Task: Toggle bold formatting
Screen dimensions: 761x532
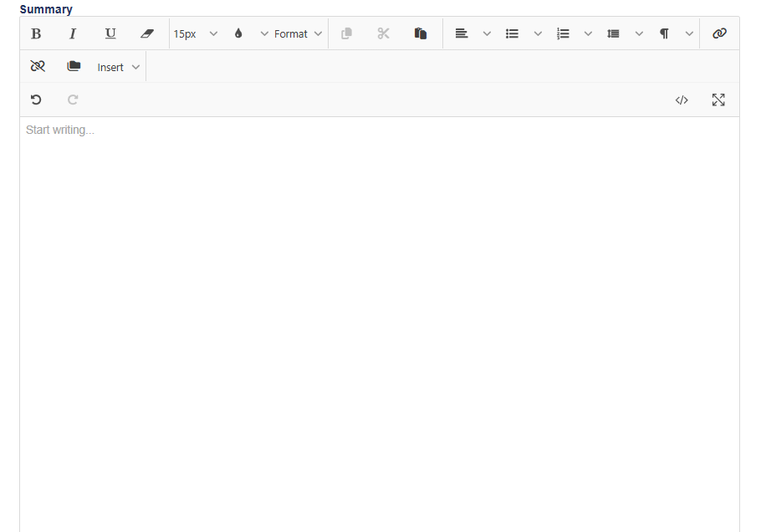Action: (x=36, y=33)
